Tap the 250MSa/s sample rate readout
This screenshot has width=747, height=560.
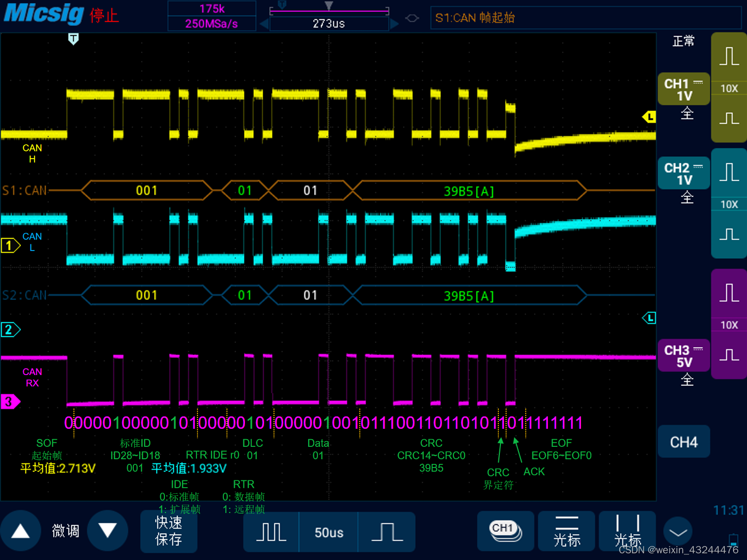212,24
